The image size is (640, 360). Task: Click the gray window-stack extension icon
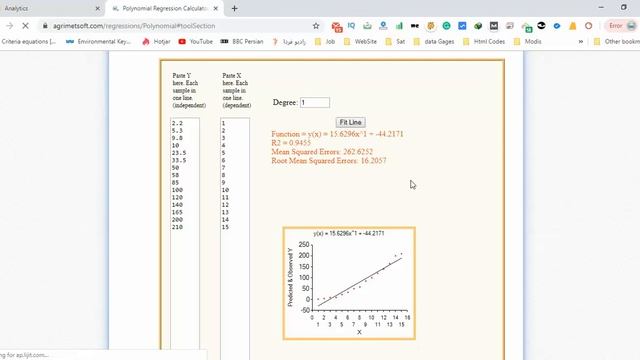coord(510,26)
